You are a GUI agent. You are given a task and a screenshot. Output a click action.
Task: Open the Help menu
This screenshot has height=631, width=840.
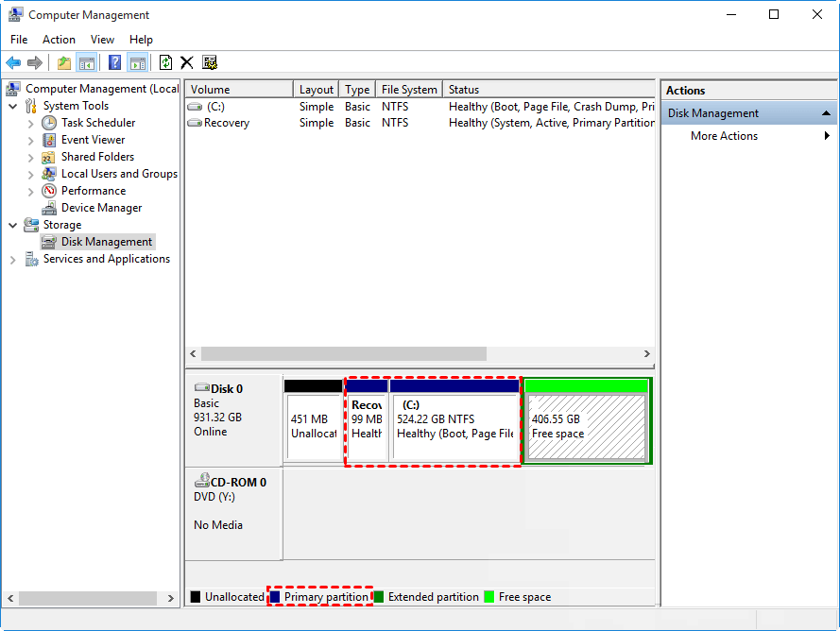(x=141, y=40)
